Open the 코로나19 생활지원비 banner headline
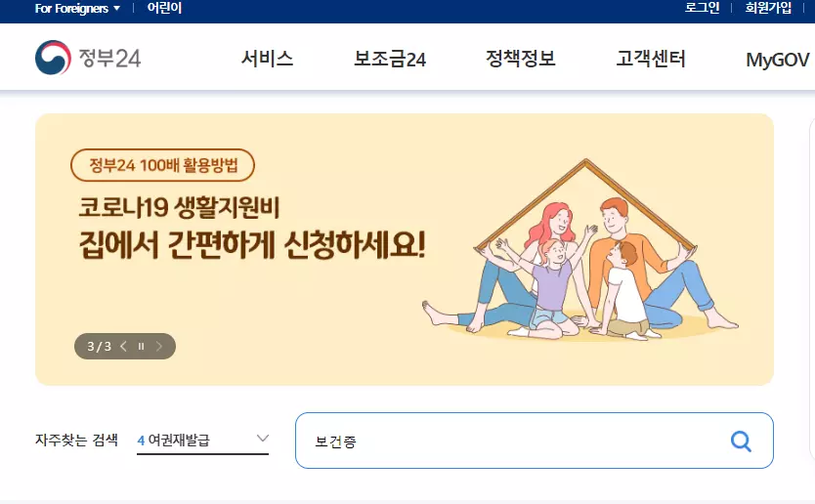 [180, 207]
